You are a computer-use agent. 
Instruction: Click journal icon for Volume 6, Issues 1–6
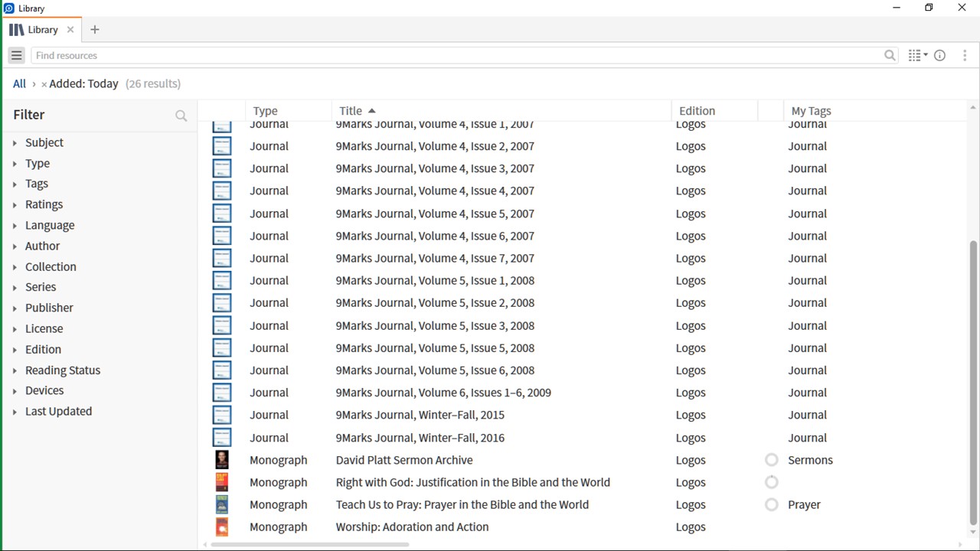(222, 393)
